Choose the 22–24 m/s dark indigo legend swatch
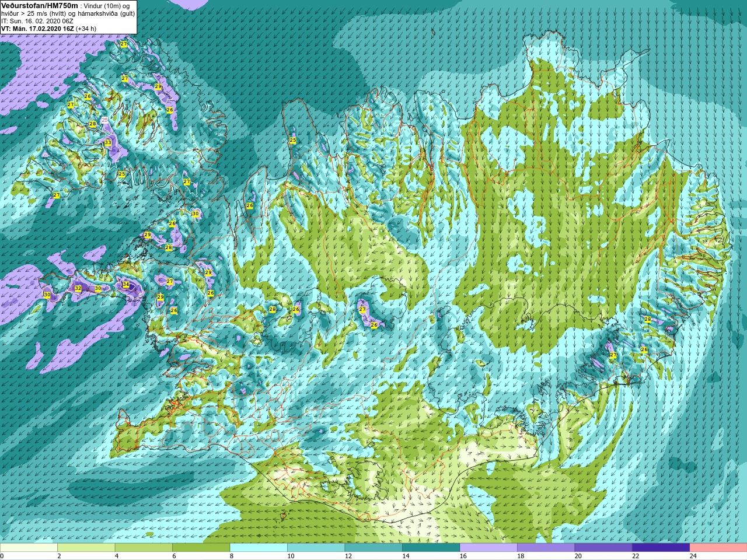The image size is (747, 560). [x=661, y=548]
